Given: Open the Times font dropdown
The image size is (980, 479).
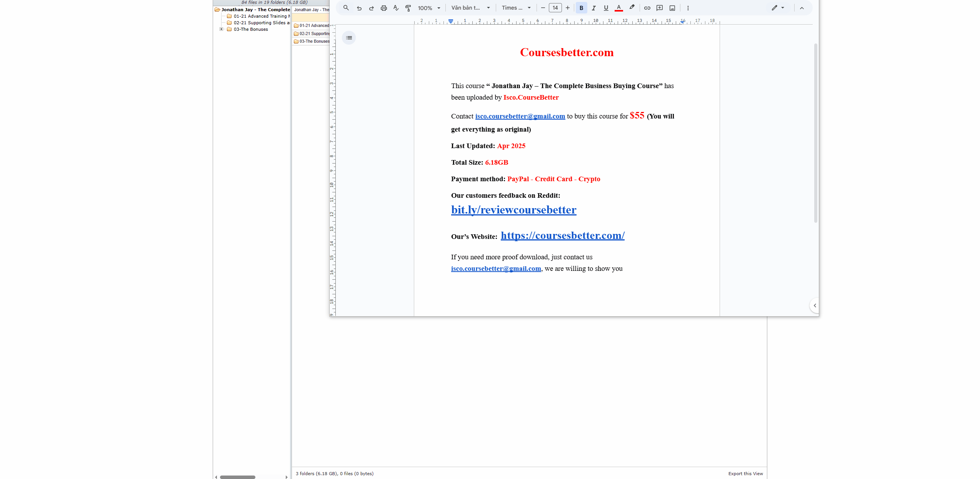Looking at the screenshot, I should (x=516, y=8).
